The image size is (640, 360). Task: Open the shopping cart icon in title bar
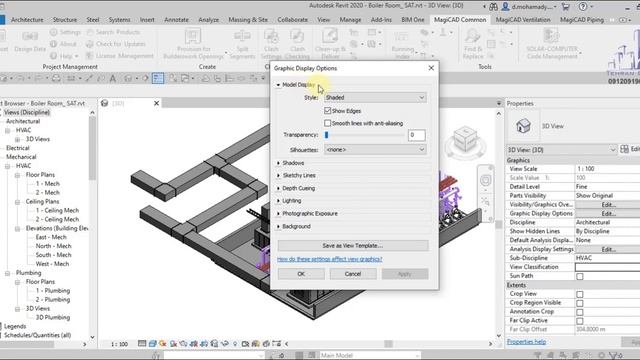point(566,7)
